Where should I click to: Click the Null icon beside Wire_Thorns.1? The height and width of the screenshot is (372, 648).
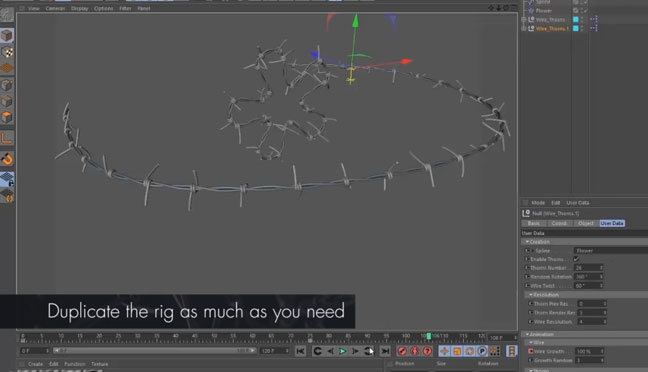531,28
